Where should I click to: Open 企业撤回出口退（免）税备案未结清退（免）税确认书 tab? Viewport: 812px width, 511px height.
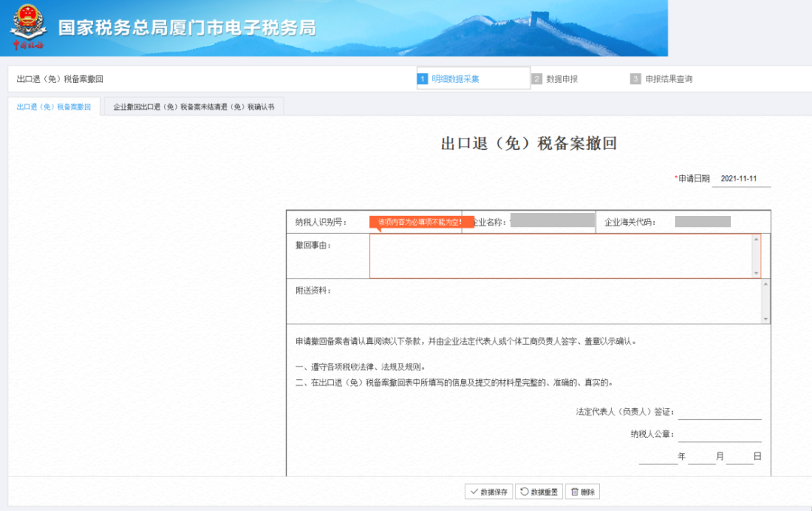[x=193, y=107]
